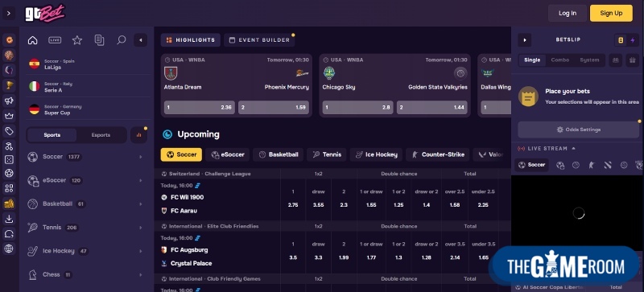Click the trophy icon in the left rail
This screenshot has width=644, height=292.
(x=9, y=85)
